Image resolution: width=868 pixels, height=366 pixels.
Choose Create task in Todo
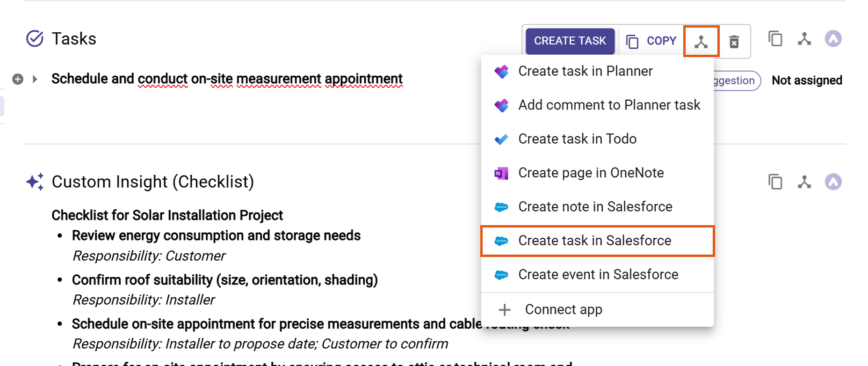(577, 139)
